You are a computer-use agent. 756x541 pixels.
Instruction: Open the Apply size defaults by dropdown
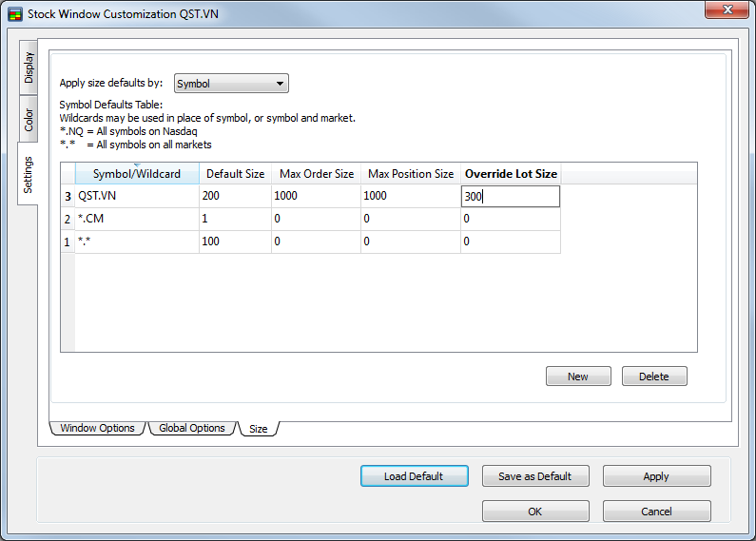231,84
